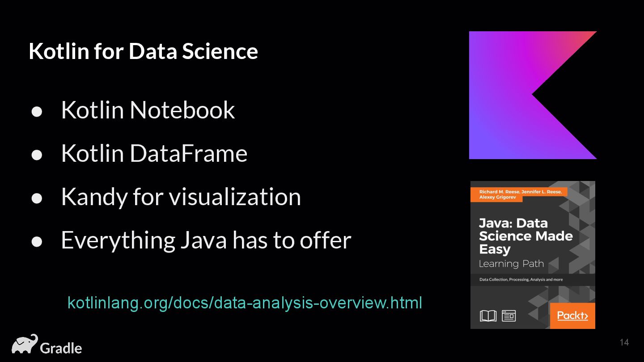Click the Data Collection, Processing tagline strip

(533, 280)
